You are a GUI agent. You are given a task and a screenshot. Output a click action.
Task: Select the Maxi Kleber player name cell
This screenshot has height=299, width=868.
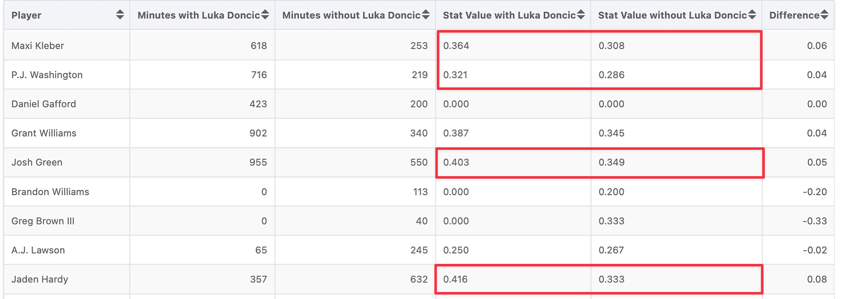[x=38, y=46]
